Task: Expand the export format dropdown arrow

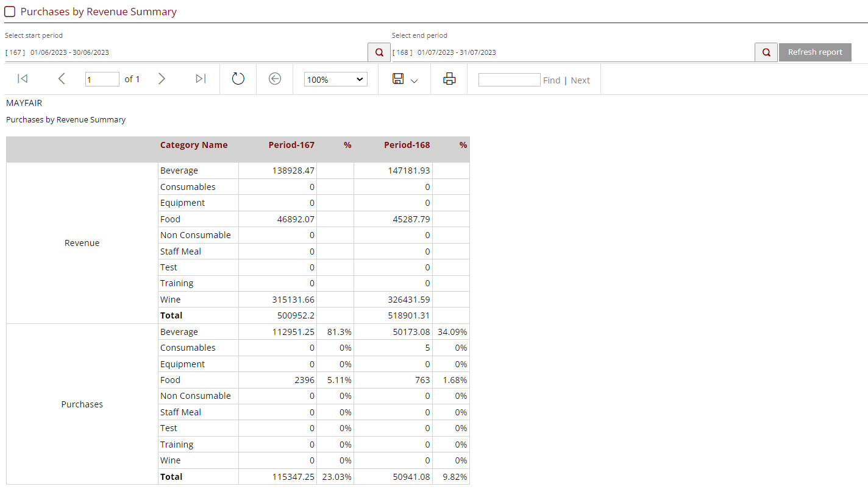Action: tap(414, 80)
